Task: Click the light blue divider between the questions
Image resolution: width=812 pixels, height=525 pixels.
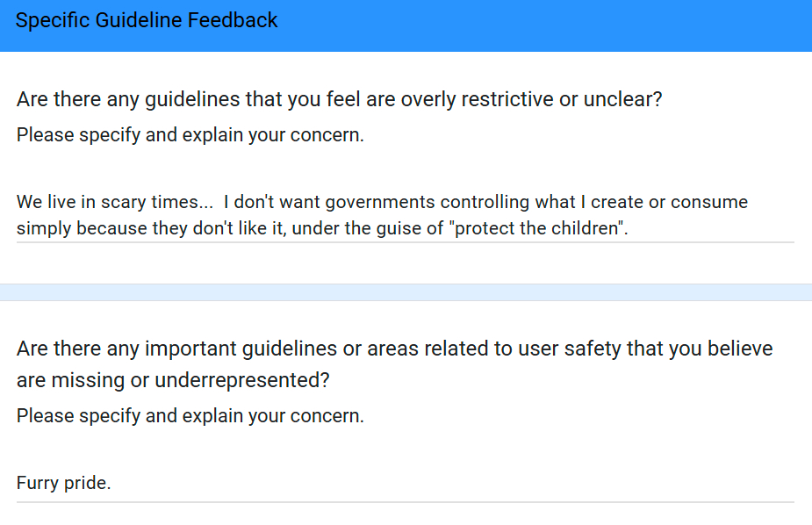Action: pos(406,291)
